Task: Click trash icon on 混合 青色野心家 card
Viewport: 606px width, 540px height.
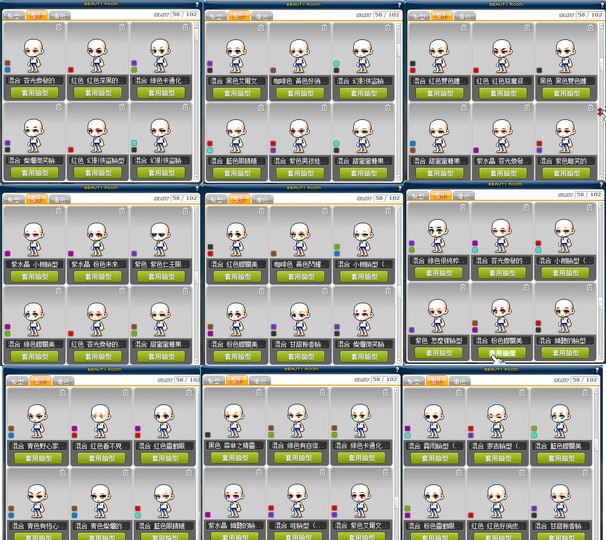Action: (x=62, y=392)
